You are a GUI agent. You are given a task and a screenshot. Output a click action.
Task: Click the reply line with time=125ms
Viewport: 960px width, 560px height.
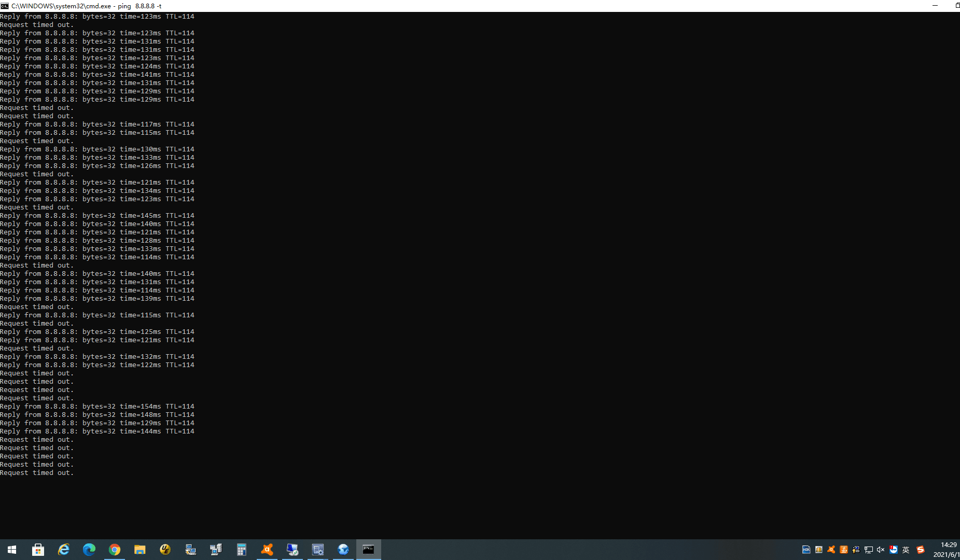coord(97,332)
